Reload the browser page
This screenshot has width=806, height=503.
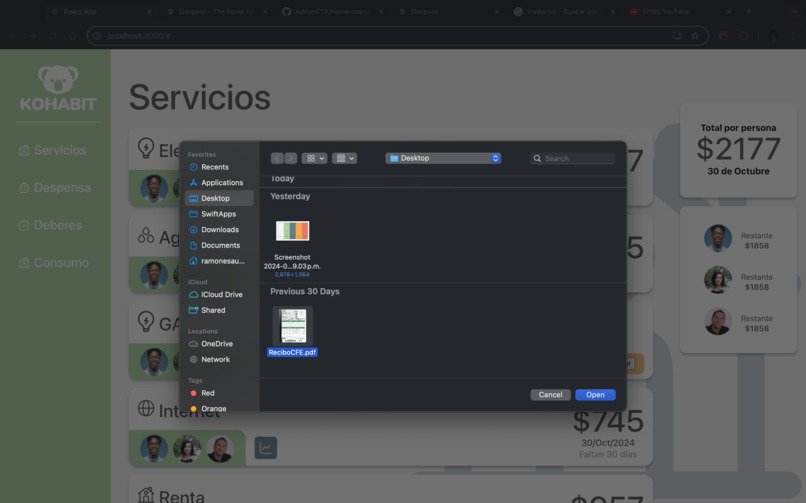(x=52, y=36)
